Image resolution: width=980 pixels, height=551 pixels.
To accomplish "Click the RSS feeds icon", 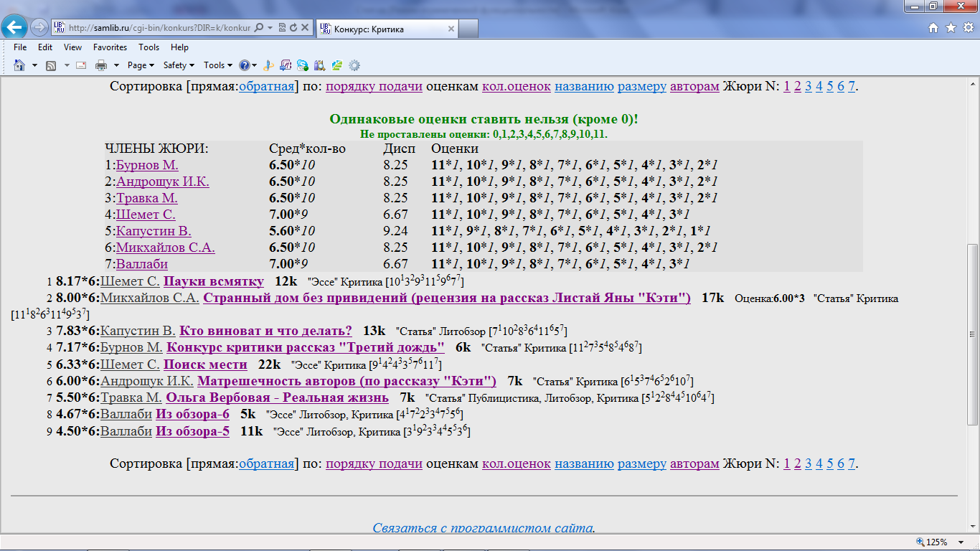I will pos(51,65).
